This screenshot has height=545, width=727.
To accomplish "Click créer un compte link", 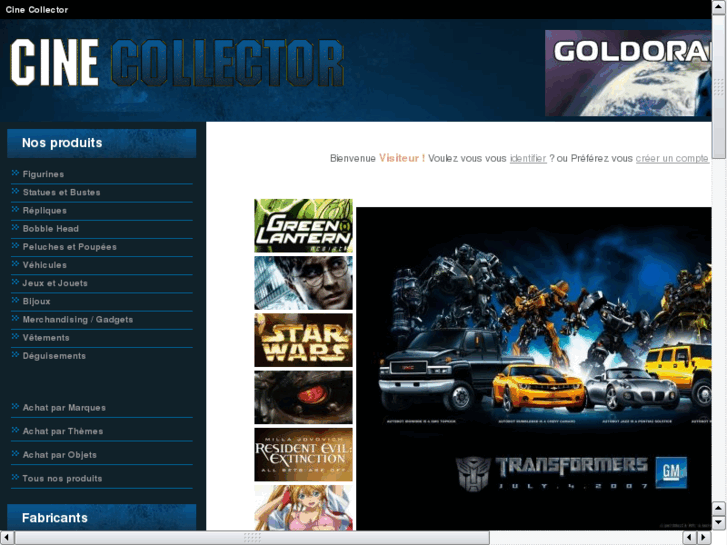I will coord(672,159).
